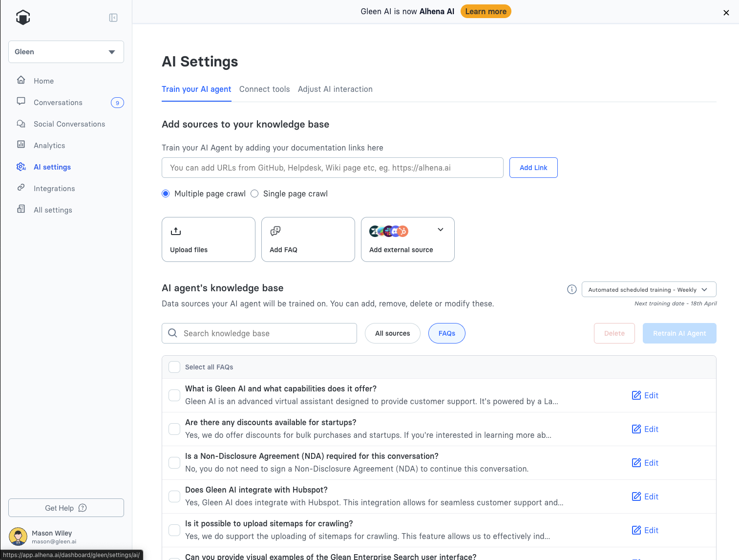739x560 pixels.
Task: Switch to the Connect tools tab
Action: 264,89
